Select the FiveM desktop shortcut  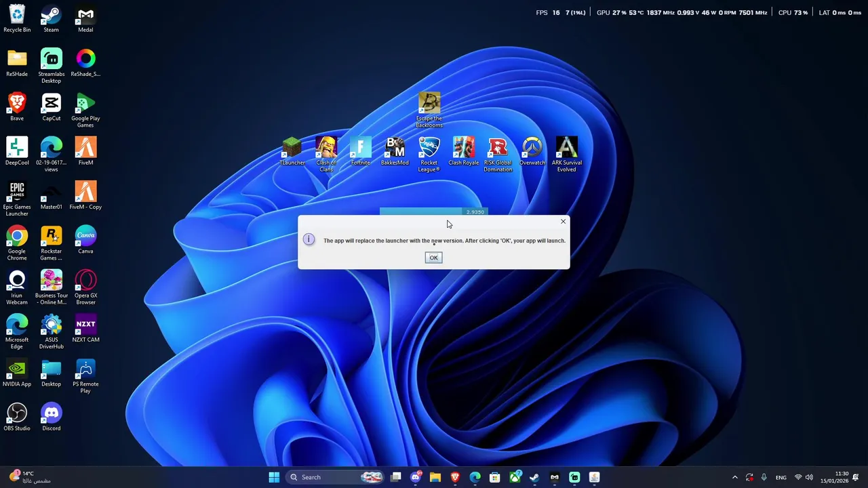coord(85,151)
